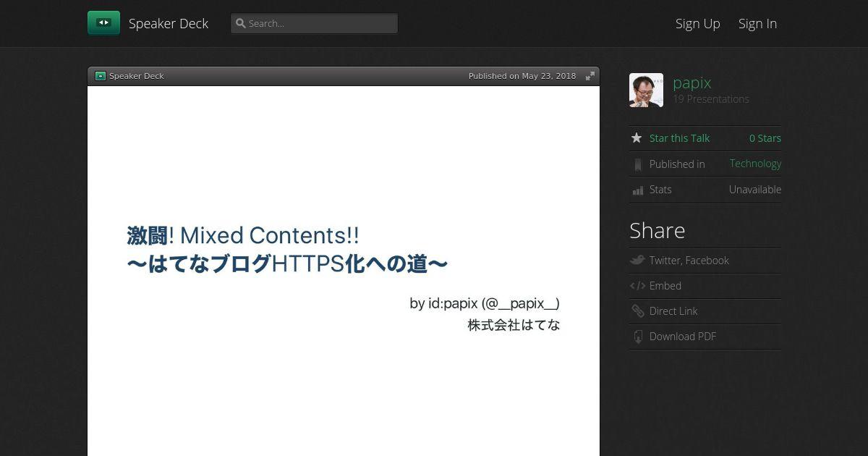Share via Twitter, Facebook link

coord(689,261)
